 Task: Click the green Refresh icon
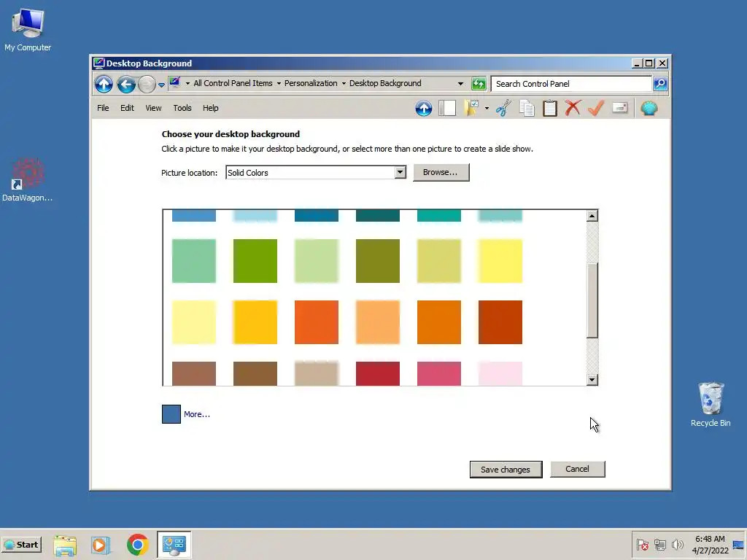point(479,84)
